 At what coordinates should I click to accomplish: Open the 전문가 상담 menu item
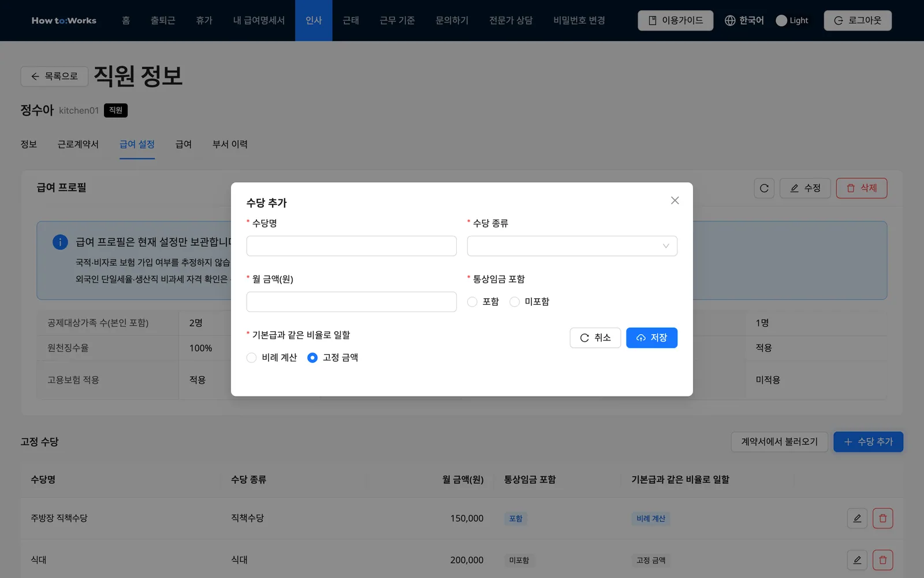511,20
